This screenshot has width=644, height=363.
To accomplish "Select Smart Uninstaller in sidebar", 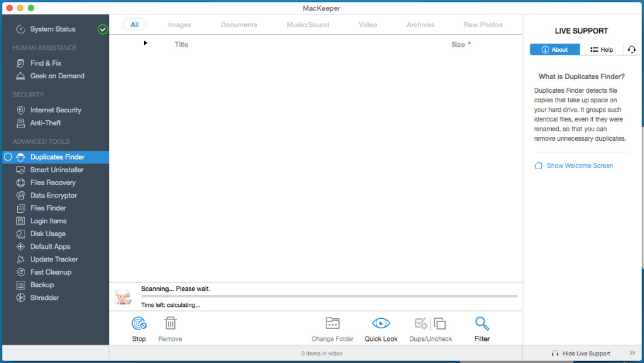I will coord(56,170).
